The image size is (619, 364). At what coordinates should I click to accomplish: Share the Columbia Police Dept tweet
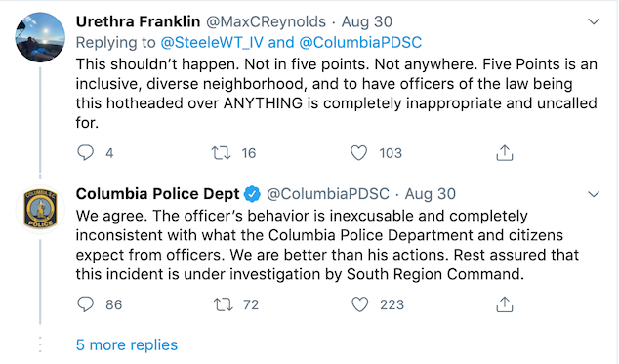pyautogui.click(x=505, y=304)
